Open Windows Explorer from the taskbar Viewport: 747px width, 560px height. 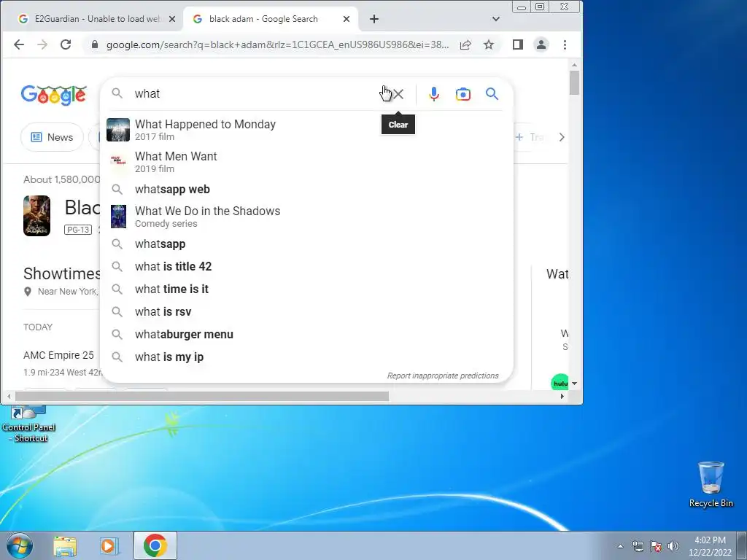point(65,546)
